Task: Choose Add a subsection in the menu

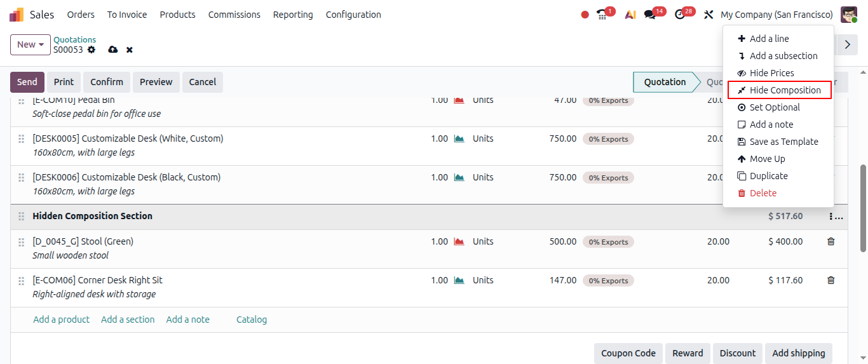Action: pyautogui.click(x=778, y=56)
